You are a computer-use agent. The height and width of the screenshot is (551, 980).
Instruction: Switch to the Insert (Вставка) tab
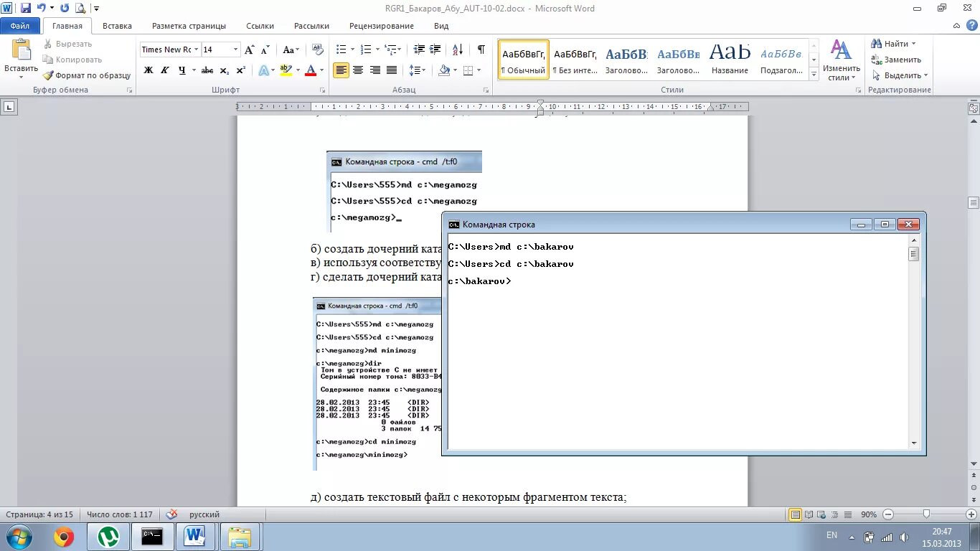click(x=117, y=26)
